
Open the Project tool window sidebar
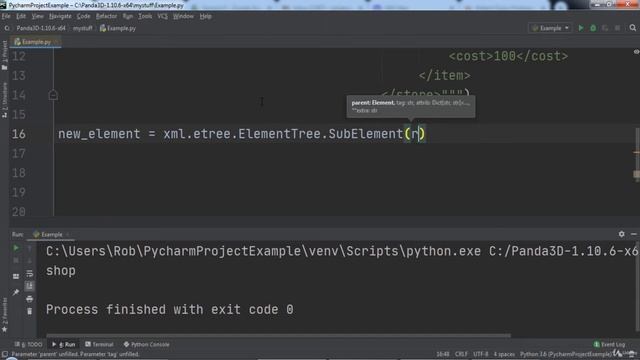click(x=4, y=55)
